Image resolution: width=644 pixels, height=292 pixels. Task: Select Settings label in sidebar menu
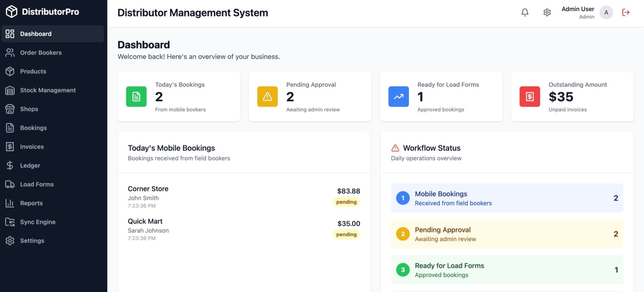point(32,241)
